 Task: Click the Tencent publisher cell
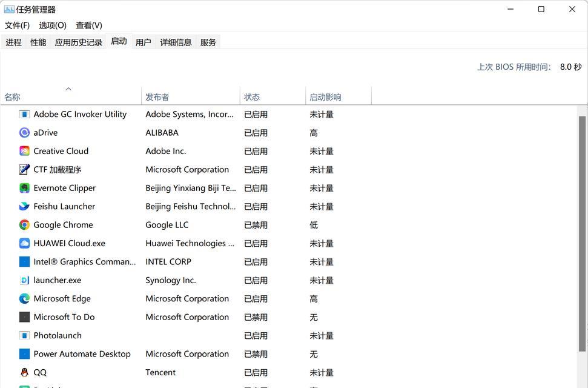[160, 372]
